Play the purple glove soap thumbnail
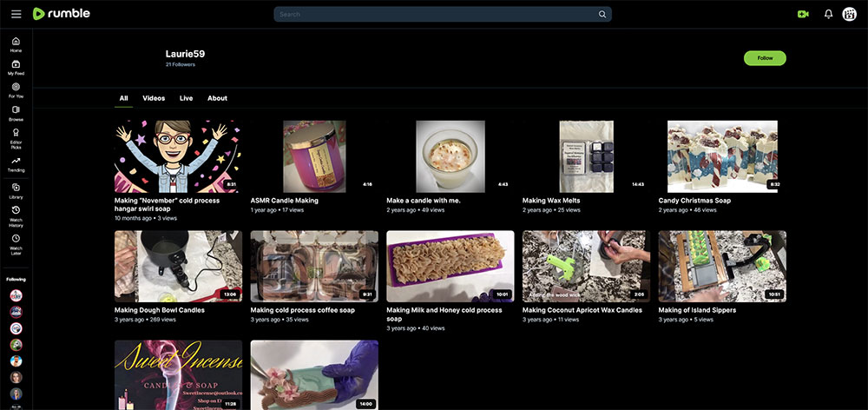This screenshot has width=868, height=410. [x=314, y=375]
